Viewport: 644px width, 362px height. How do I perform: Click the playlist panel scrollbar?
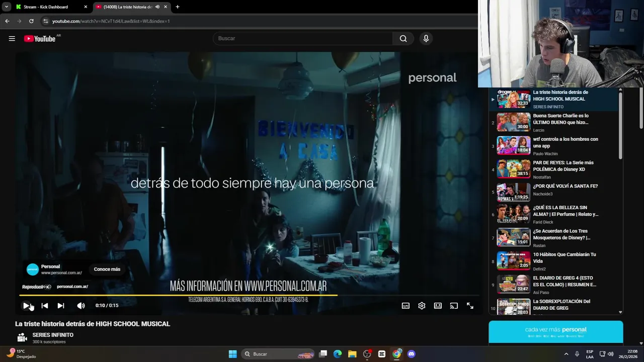point(620,126)
